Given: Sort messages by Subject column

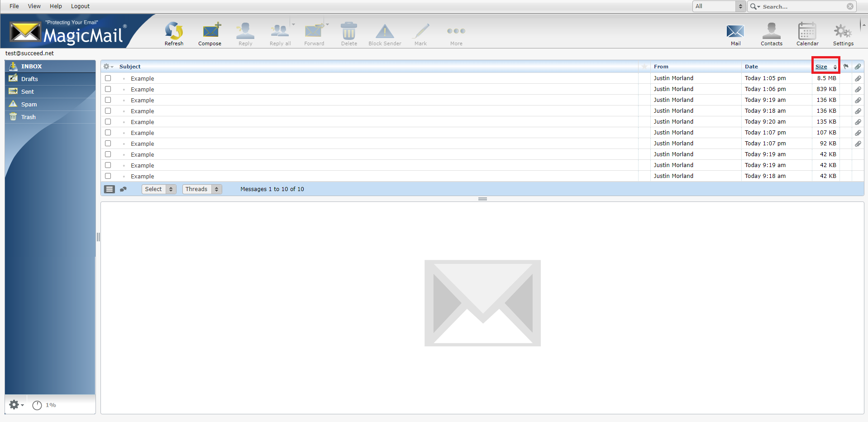Looking at the screenshot, I should point(130,67).
